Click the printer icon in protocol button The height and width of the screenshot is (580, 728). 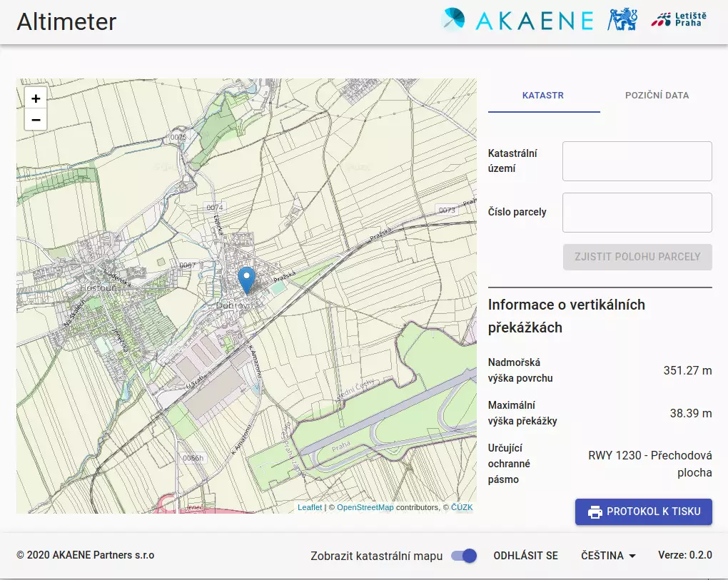[595, 512]
